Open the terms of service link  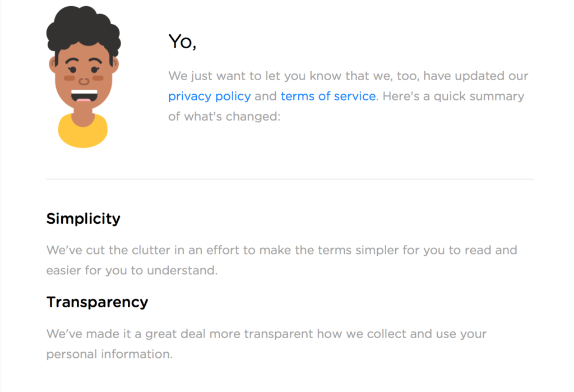click(x=328, y=96)
